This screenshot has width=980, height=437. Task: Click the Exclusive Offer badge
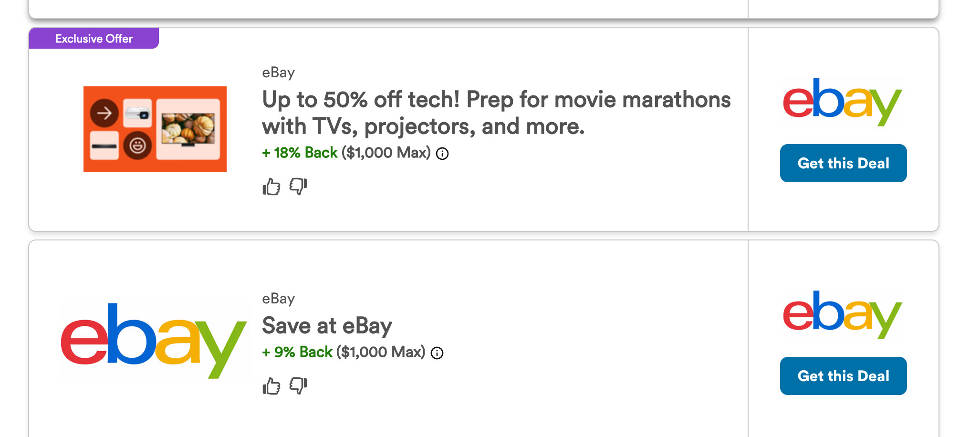pos(94,39)
